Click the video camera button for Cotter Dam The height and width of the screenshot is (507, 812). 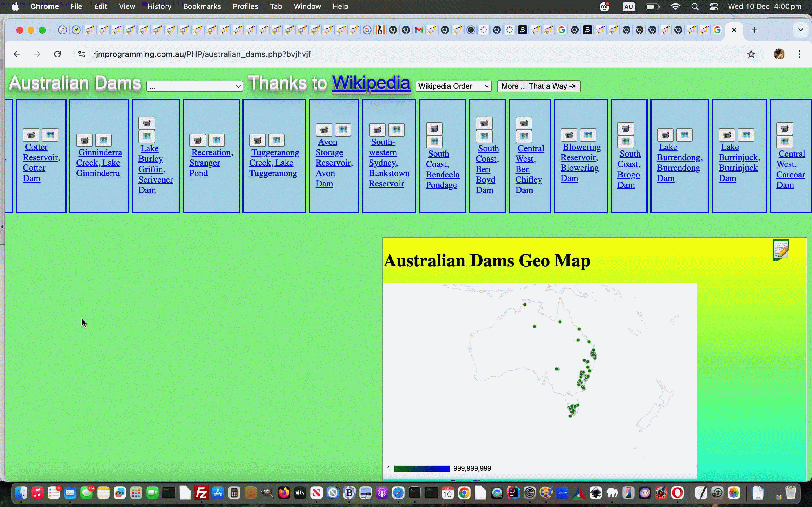click(x=31, y=135)
